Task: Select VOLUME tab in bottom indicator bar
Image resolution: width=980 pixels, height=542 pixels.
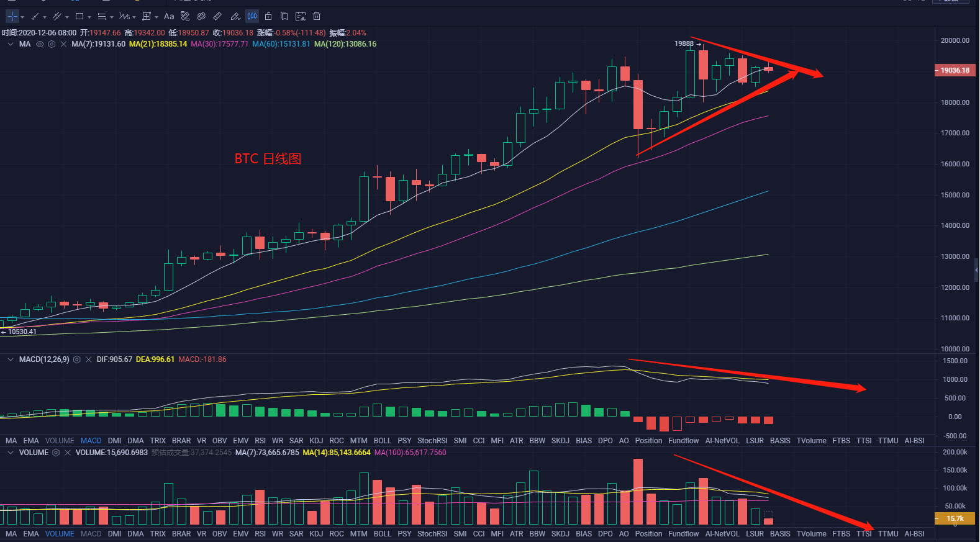Action: click(x=60, y=534)
